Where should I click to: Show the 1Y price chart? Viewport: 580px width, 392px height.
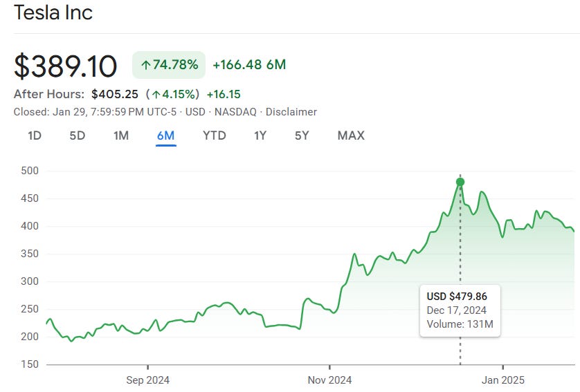point(260,136)
